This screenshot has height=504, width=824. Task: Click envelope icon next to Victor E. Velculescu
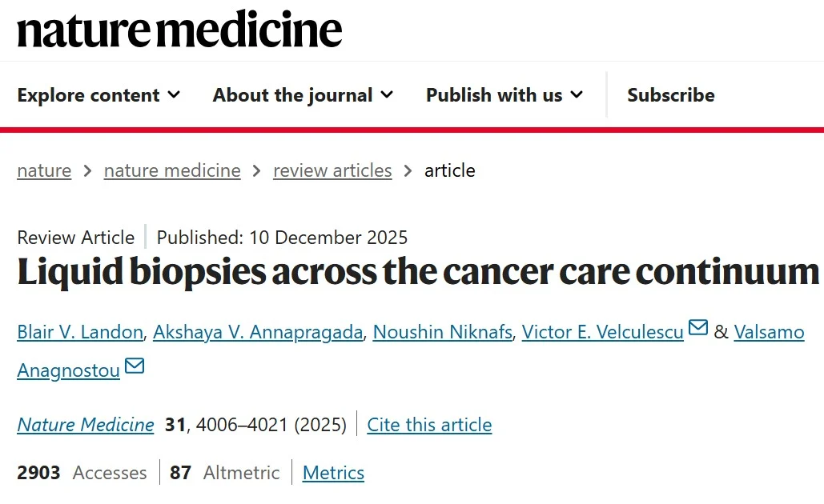click(698, 328)
